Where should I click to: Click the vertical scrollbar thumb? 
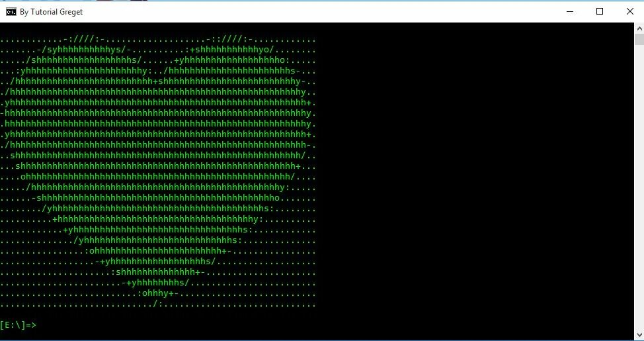tap(639, 40)
